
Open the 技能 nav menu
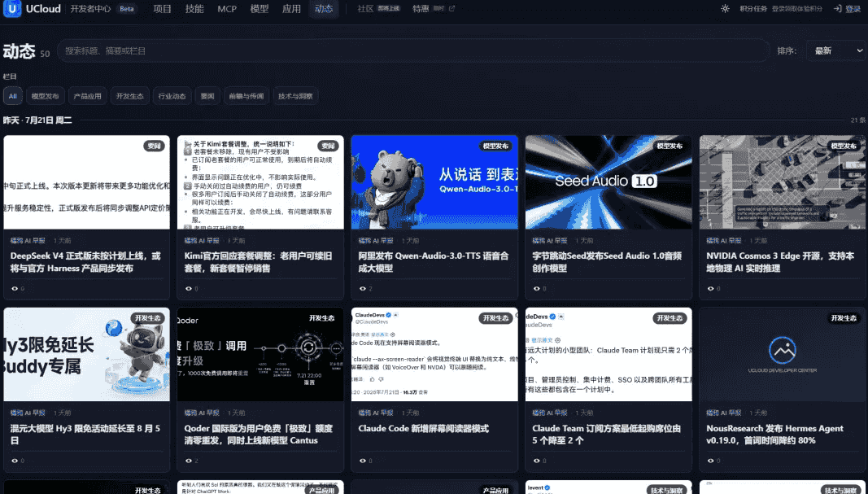pyautogui.click(x=194, y=9)
